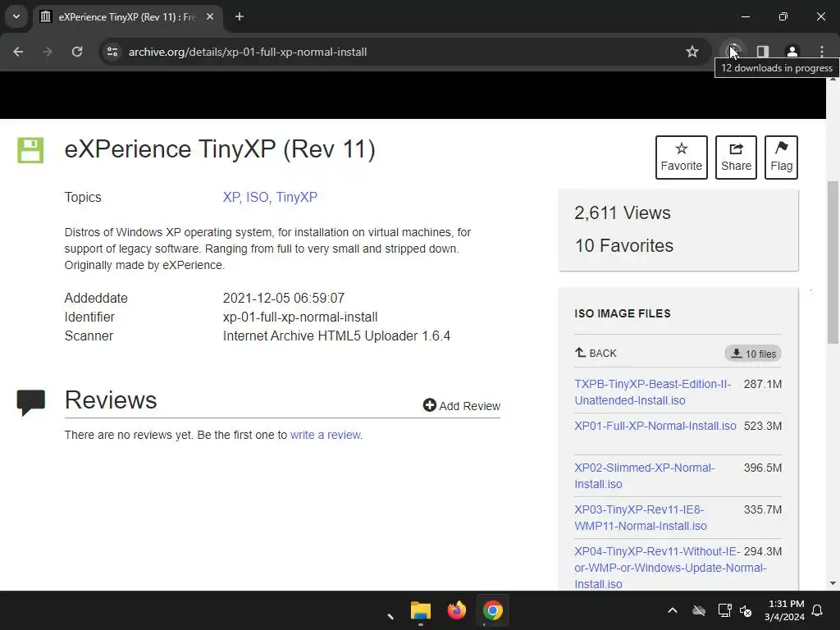Click the green floppy disk software icon

coord(30,150)
